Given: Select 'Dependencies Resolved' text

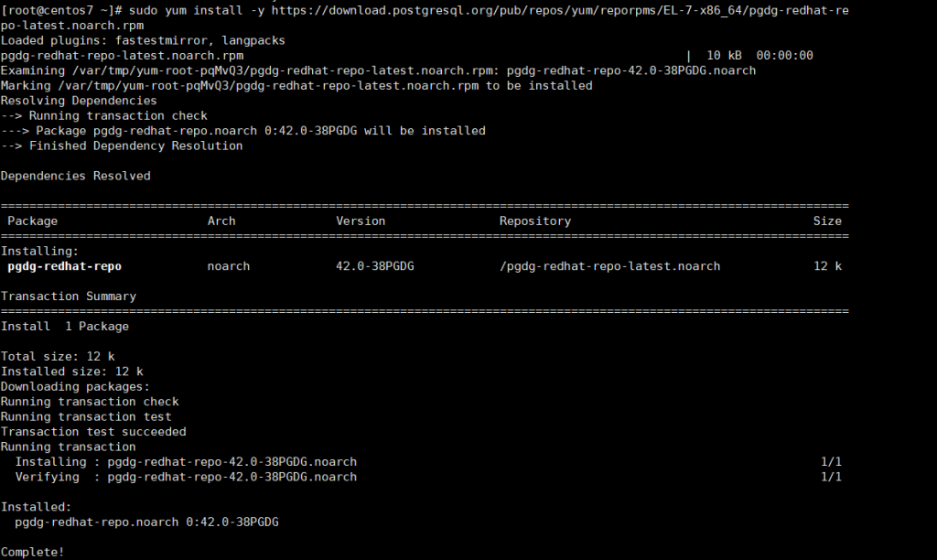Looking at the screenshot, I should [75, 176].
